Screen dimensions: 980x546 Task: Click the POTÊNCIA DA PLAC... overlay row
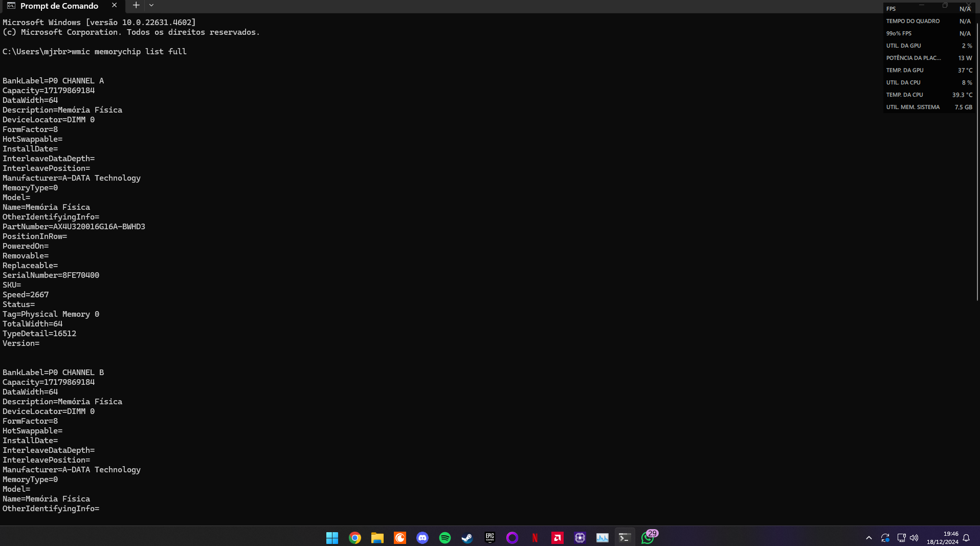pyautogui.click(x=929, y=58)
